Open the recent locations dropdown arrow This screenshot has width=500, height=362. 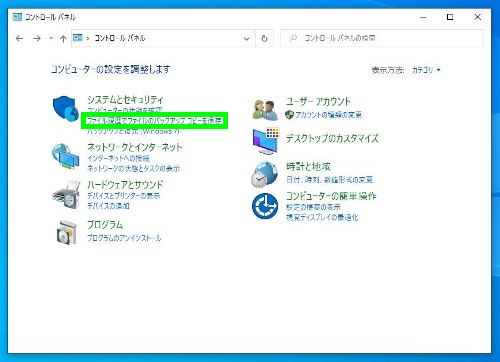pyautogui.click(x=51, y=38)
